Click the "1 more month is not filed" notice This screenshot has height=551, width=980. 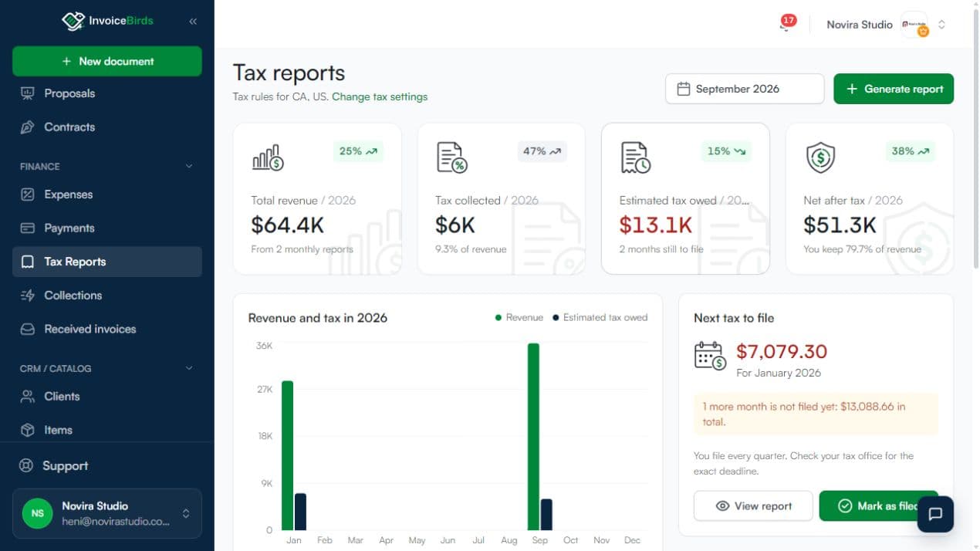816,414
